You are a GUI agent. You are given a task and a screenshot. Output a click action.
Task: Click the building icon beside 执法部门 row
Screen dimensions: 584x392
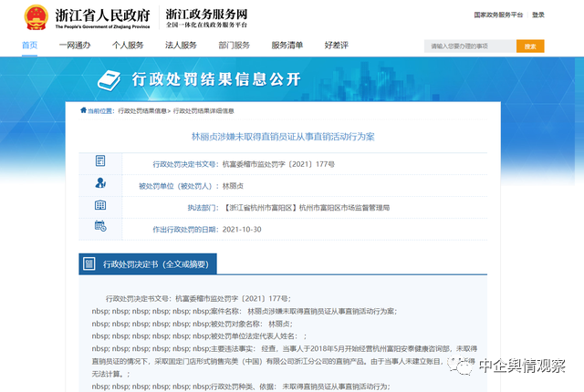[100, 205]
